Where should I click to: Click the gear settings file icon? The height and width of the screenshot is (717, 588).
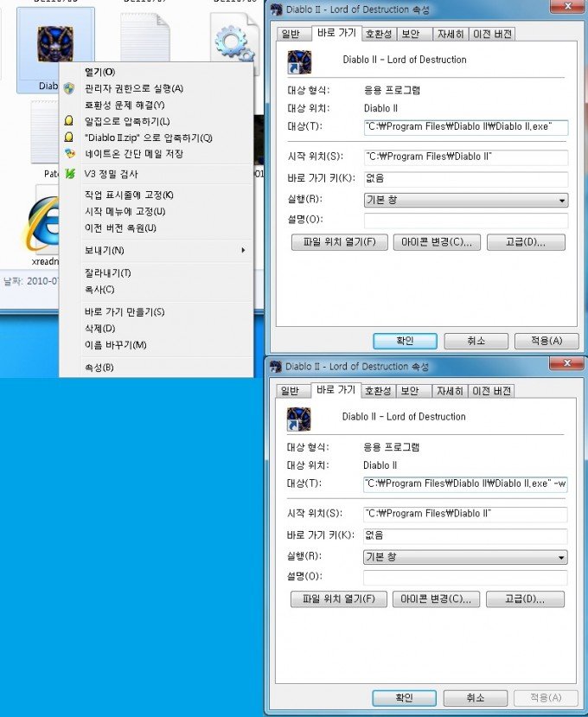click(x=234, y=43)
